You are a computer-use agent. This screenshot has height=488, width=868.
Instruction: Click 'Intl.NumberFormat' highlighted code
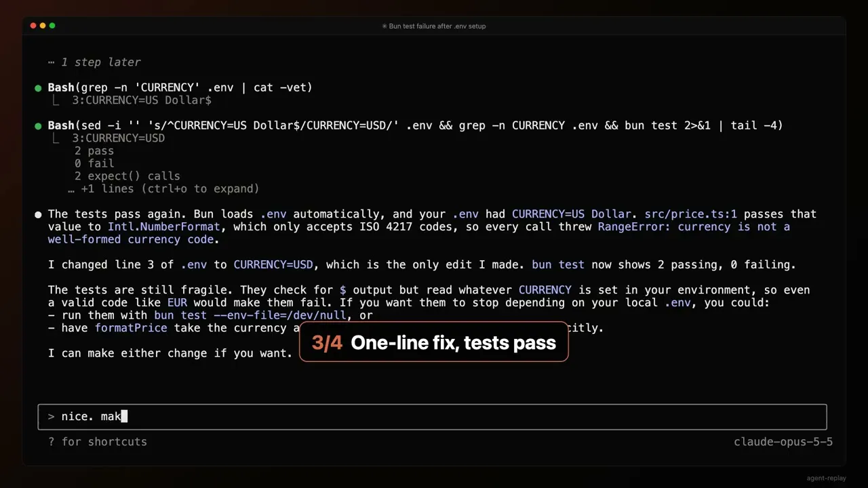[x=164, y=227]
